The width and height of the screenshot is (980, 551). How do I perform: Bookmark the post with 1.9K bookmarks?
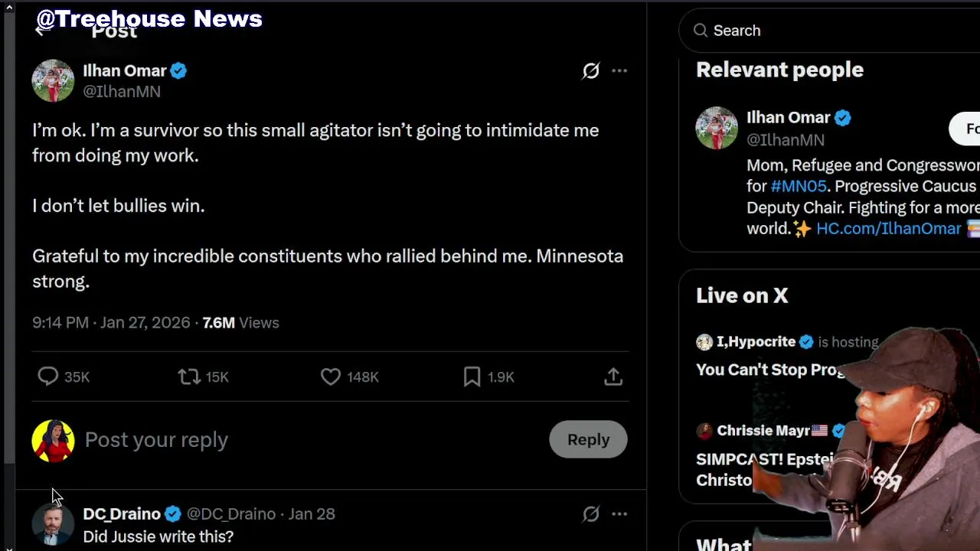pos(472,377)
